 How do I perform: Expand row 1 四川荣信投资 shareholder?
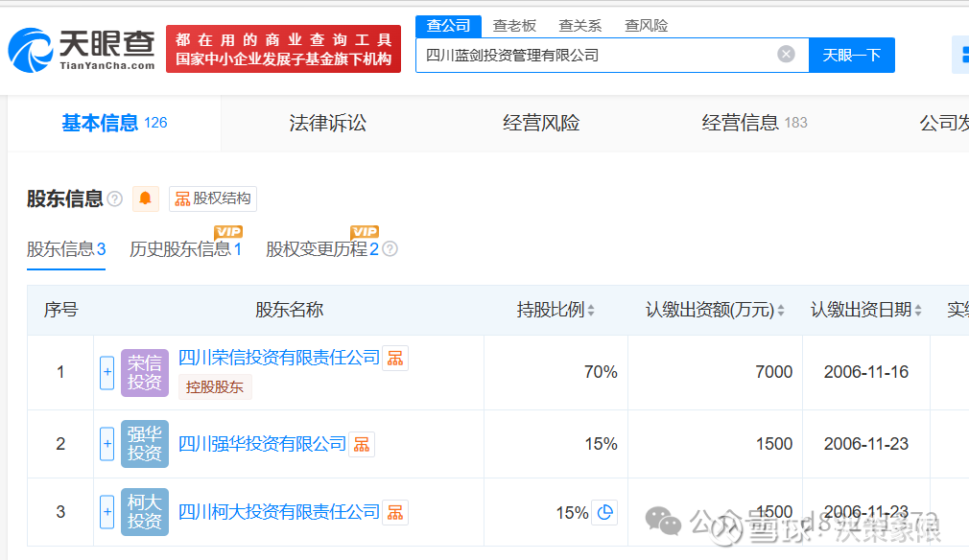(106, 372)
